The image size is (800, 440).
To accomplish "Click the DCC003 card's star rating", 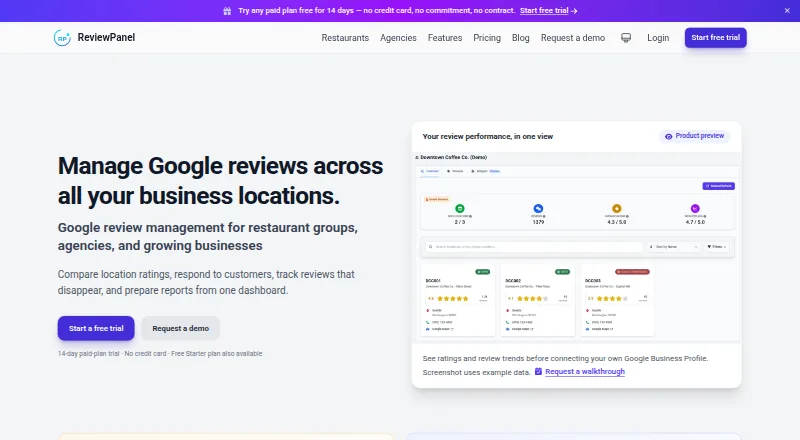I will coord(612,299).
